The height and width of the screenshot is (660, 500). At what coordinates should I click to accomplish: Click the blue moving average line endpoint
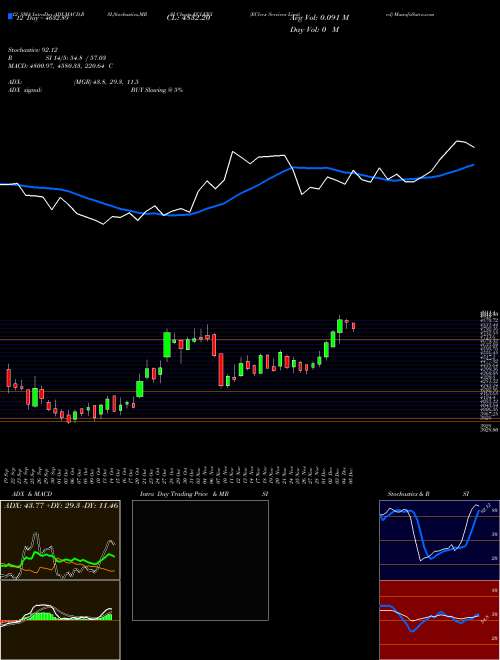pos(474,165)
